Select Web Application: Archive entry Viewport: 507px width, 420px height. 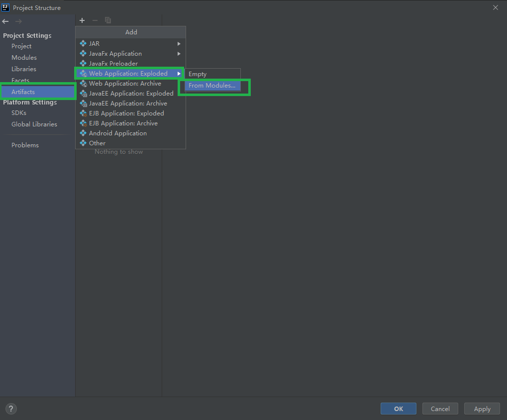tap(131, 84)
